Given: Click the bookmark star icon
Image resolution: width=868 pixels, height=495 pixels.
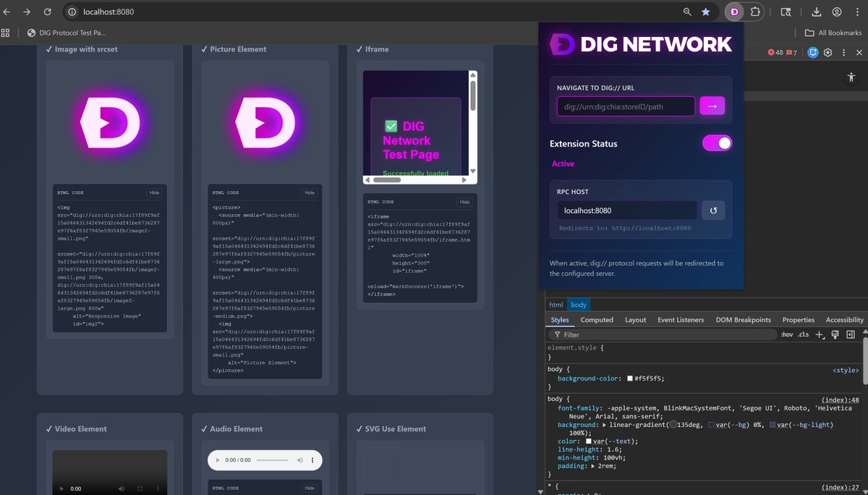Looking at the screenshot, I should click(706, 12).
